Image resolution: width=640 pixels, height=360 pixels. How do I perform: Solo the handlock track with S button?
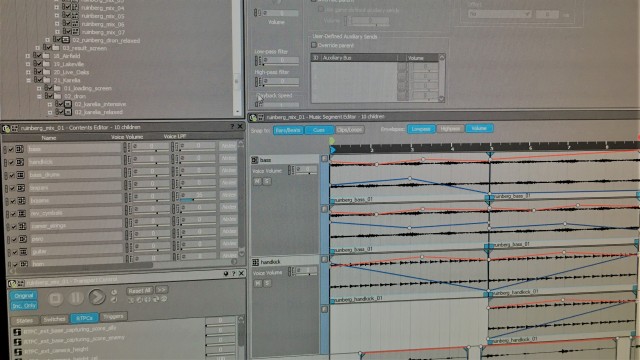pyautogui.click(x=267, y=283)
